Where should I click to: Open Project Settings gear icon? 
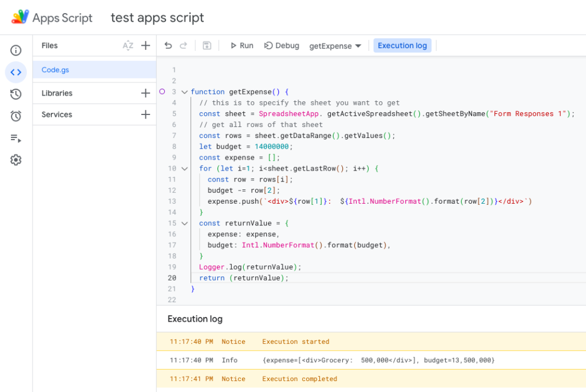click(15, 160)
